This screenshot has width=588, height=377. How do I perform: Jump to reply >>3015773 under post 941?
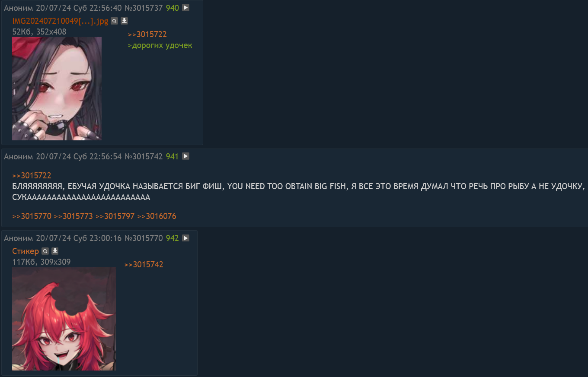[x=73, y=216]
